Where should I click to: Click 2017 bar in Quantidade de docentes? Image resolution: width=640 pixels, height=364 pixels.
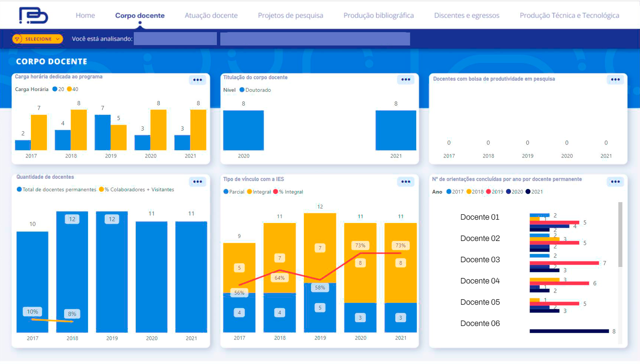coord(32,282)
